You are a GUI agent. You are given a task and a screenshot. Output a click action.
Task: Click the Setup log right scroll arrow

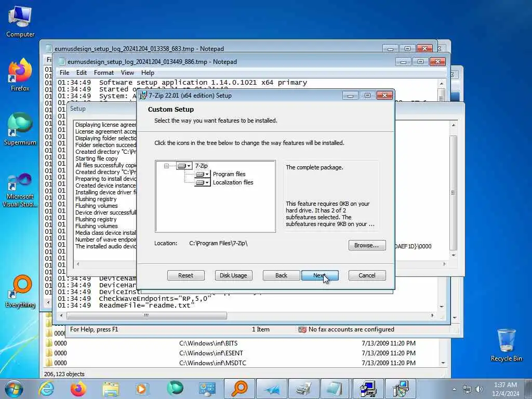(x=445, y=263)
